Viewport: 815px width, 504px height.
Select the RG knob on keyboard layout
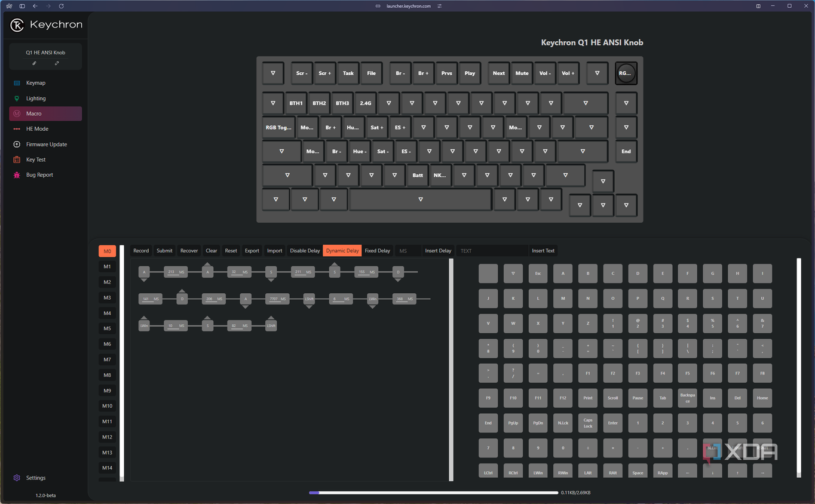click(x=626, y=73)
